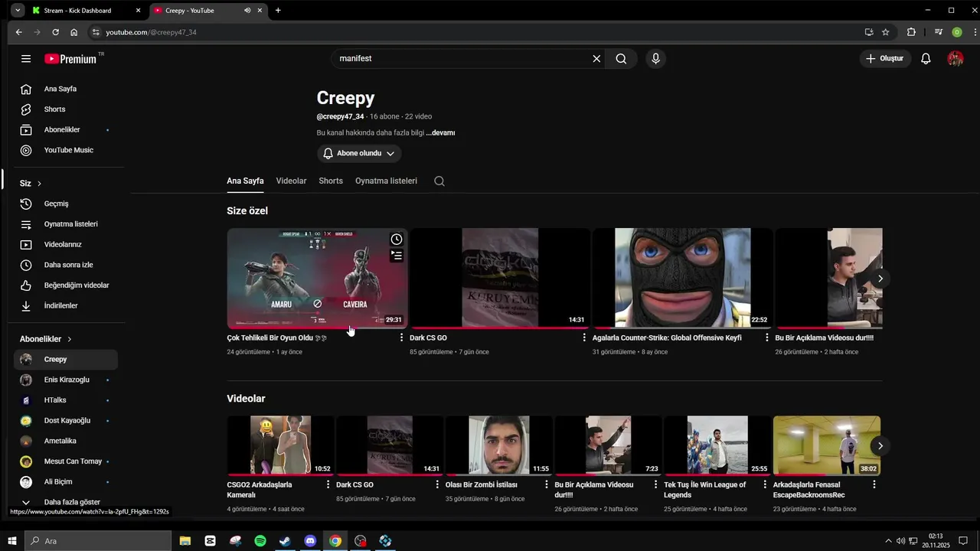Click the Windows taskbar search box
The height and width of the screenshot is (551, 980).
click(99, 541)
